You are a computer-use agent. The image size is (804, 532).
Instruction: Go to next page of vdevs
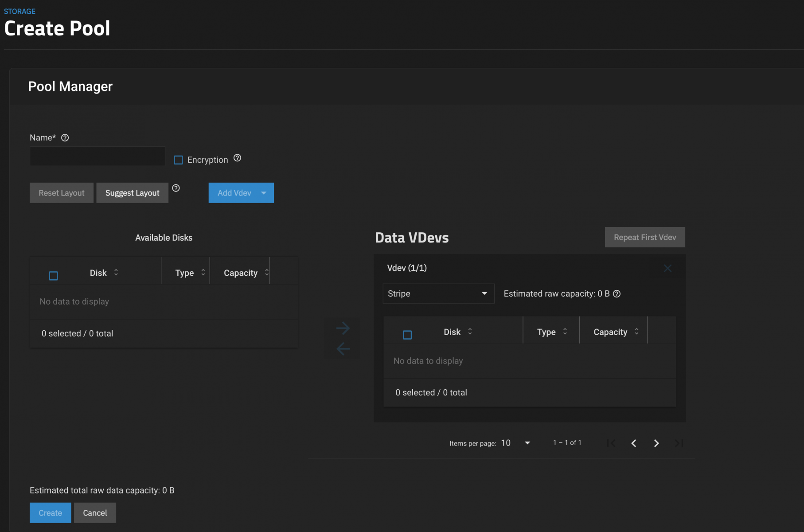[656, 443]
